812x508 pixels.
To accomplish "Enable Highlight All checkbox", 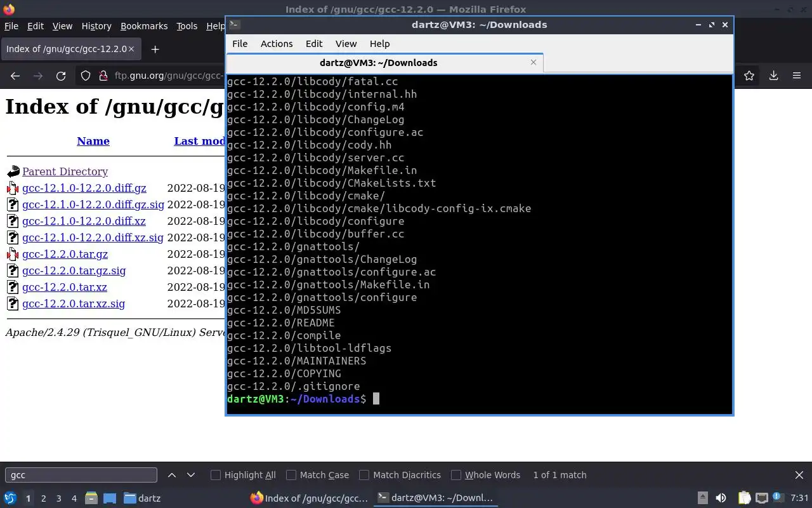I will 216,475.
